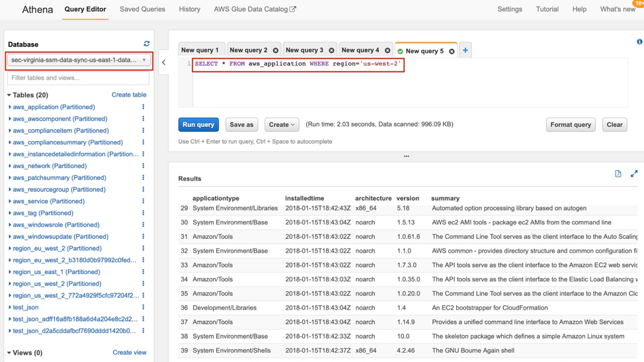Switch to Saved Queries tab
644x362 pixels.
coord(142,9)
